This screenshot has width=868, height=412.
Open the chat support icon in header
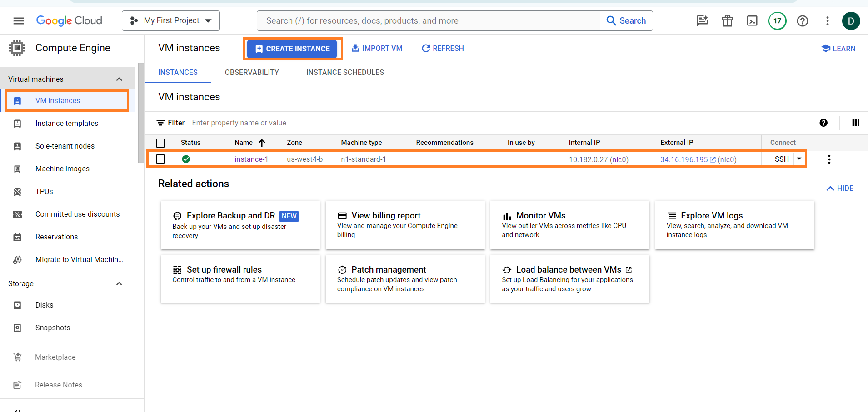(703, 21)
